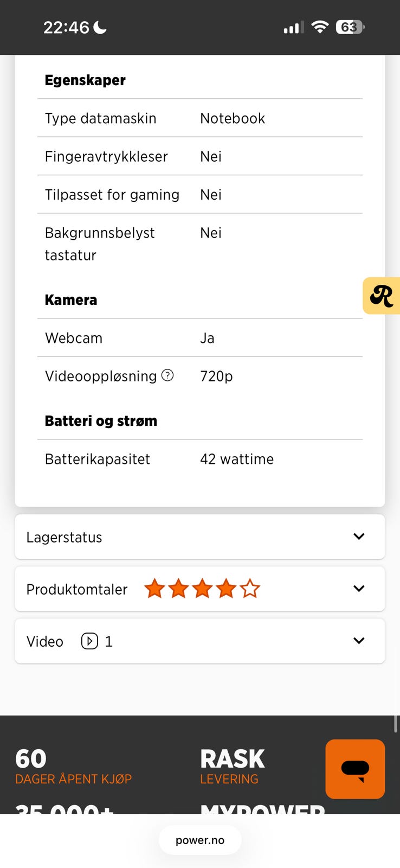Tap the Rask levering text
Viewport: 400px width, 868px height.
click(x=233, y=767)
